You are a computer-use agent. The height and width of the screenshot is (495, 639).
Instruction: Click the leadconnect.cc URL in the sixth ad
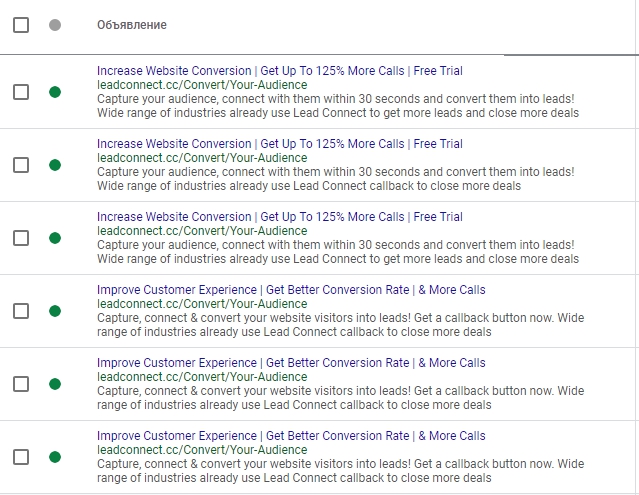202,449
